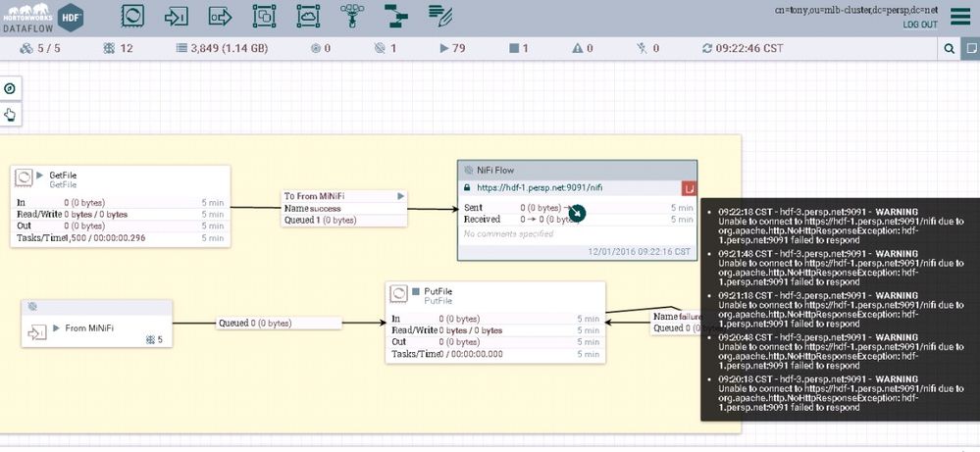Select the Processor component icon in toolbar
This screenshot has height=452, width=980.
[x=132, y=17]
